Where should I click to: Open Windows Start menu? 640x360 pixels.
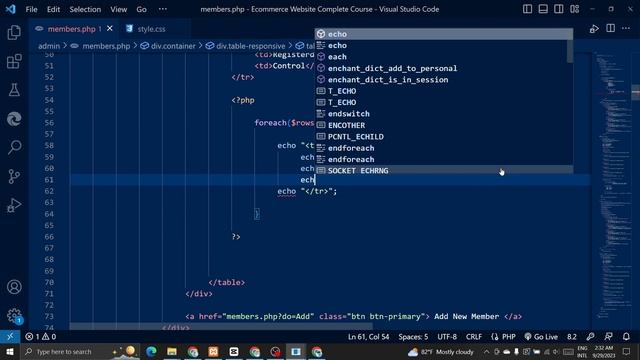click(x=9, y=351)
